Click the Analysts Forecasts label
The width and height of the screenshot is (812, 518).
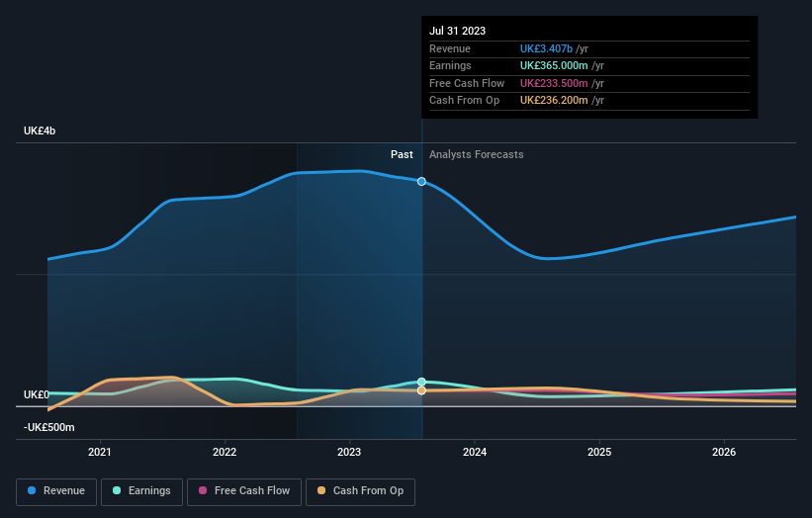coord(477,155)
